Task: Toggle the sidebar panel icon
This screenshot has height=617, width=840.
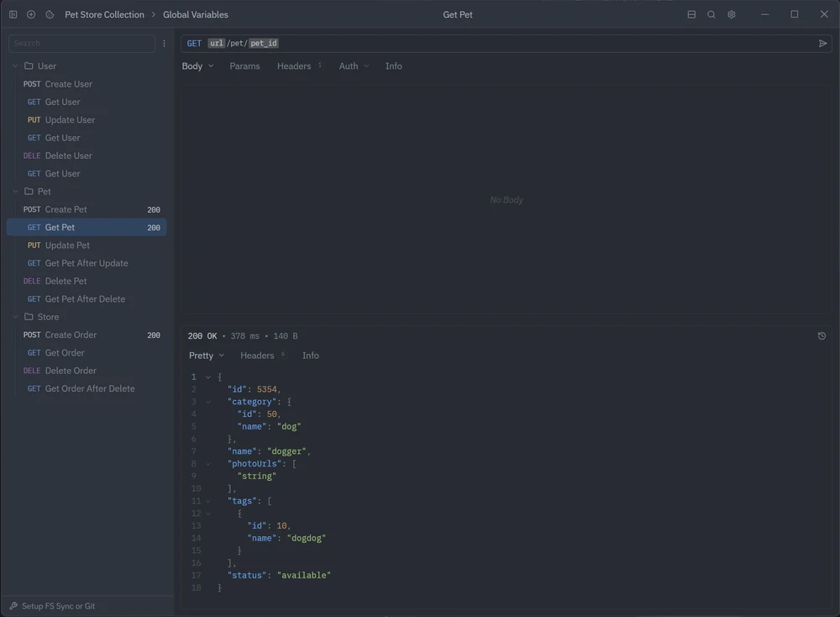Action: coord(13,14)
